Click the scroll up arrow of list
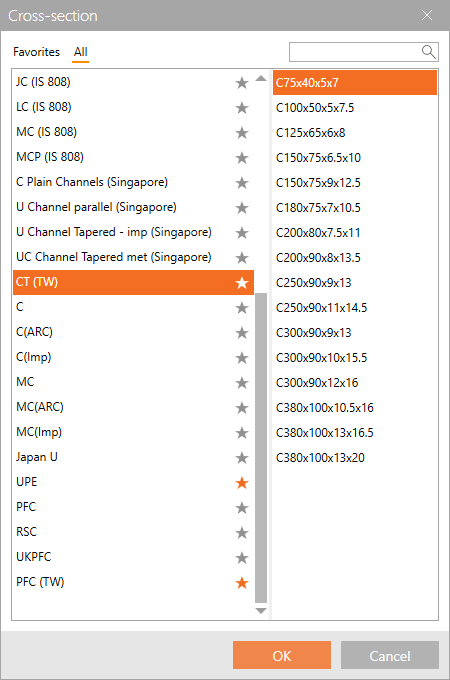This screenshot has height=680, width=450. click(x=261, y=78)
